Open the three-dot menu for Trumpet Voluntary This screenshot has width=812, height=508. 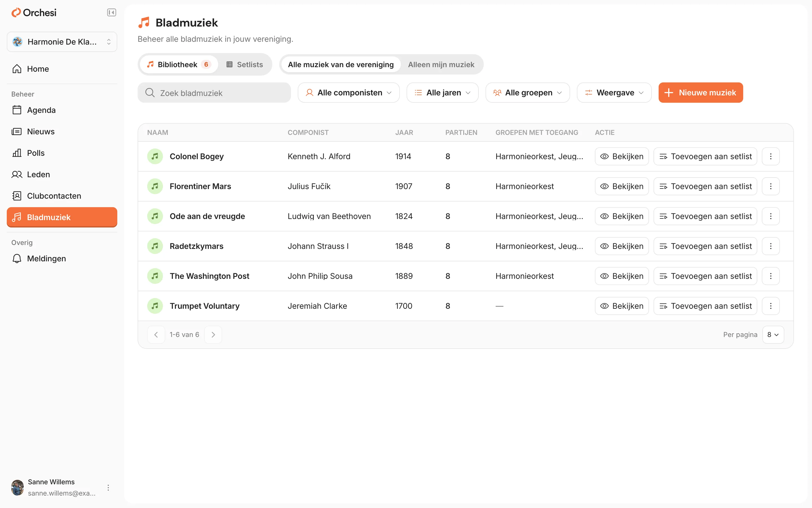point(770,306)
